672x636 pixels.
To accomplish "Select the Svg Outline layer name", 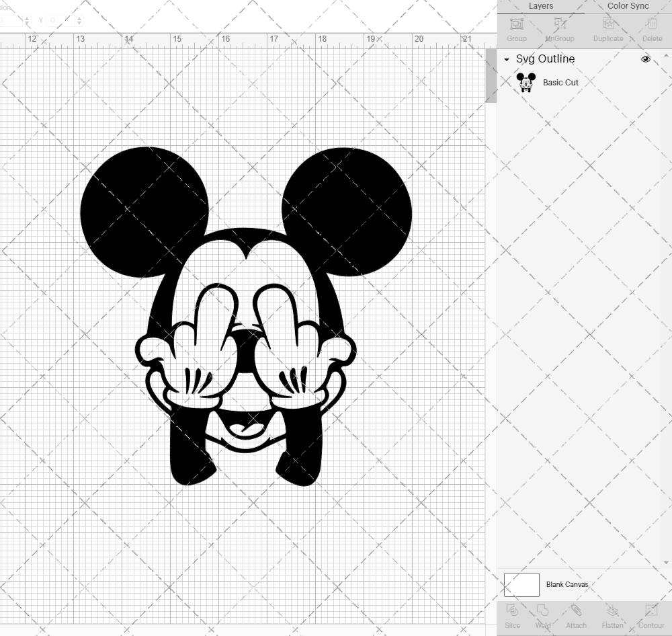I will 545,58.
